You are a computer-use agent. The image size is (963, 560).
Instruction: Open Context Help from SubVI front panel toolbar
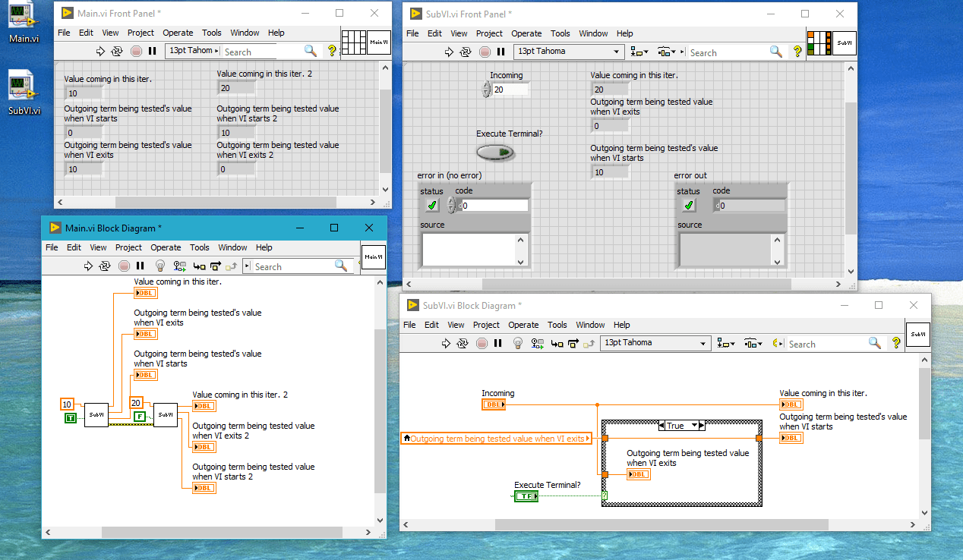coord(797,52)
